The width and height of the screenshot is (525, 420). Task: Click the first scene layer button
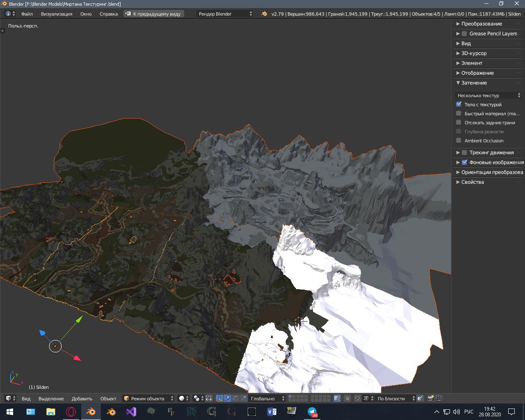[290, 397]
